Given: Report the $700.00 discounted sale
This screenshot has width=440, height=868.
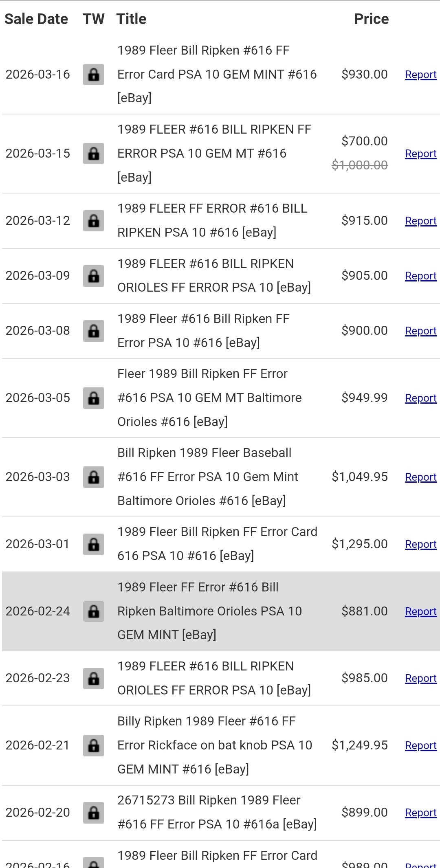Looking at the screenshot, I should point(421,154).
